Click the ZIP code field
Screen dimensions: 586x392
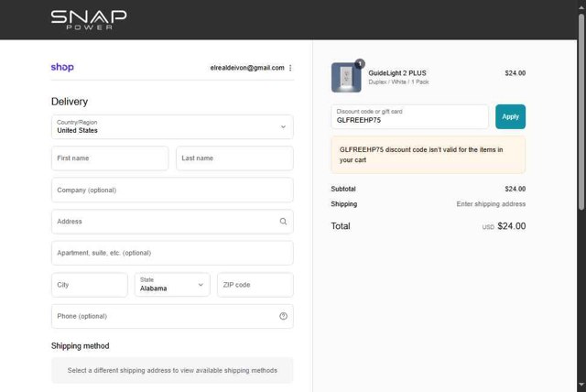click(255, 285)
